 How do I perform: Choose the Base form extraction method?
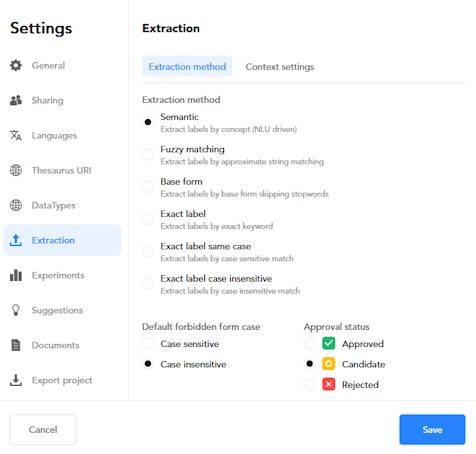[148, 187]
